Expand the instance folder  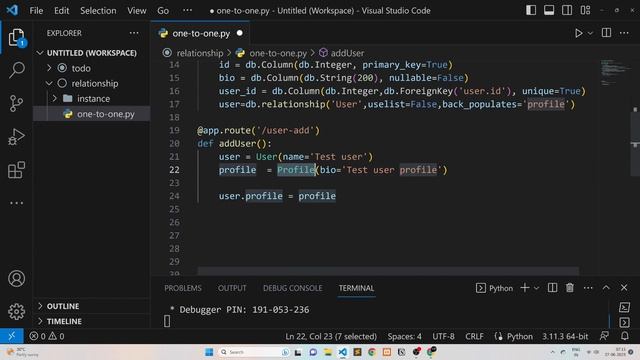point(93,99)
